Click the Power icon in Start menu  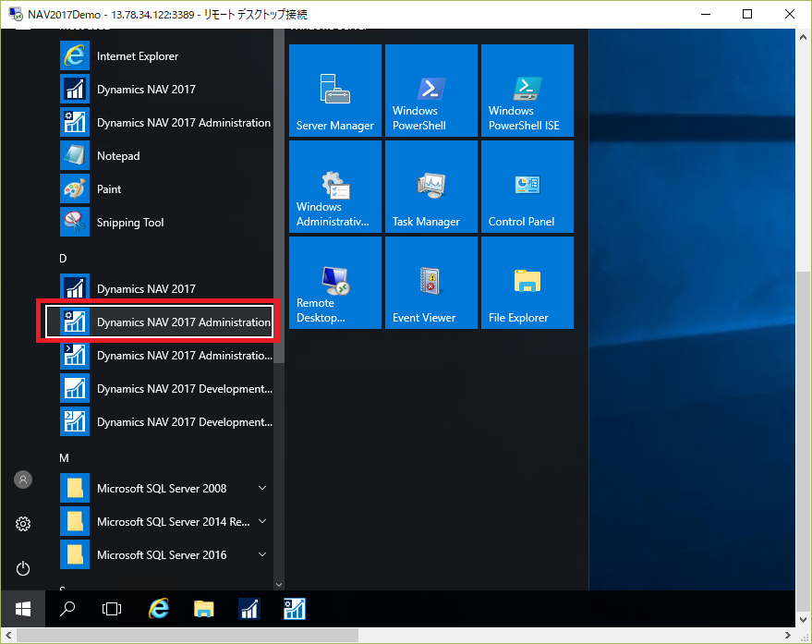point(23,568)
